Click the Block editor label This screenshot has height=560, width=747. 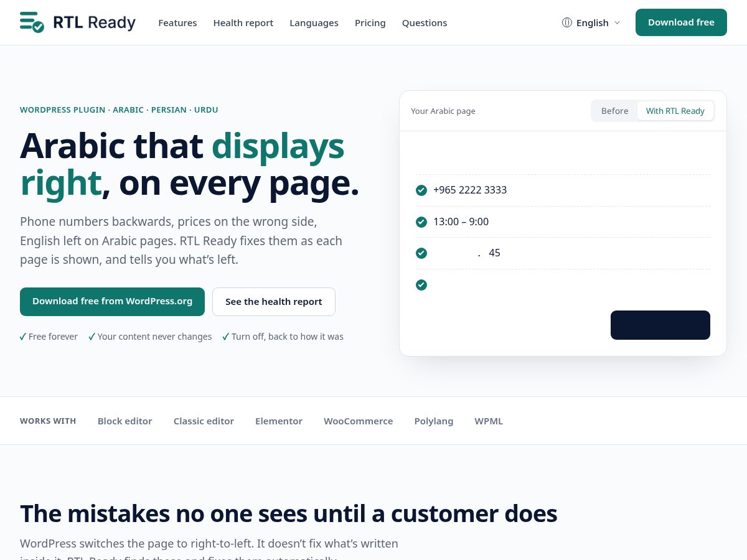125,421
